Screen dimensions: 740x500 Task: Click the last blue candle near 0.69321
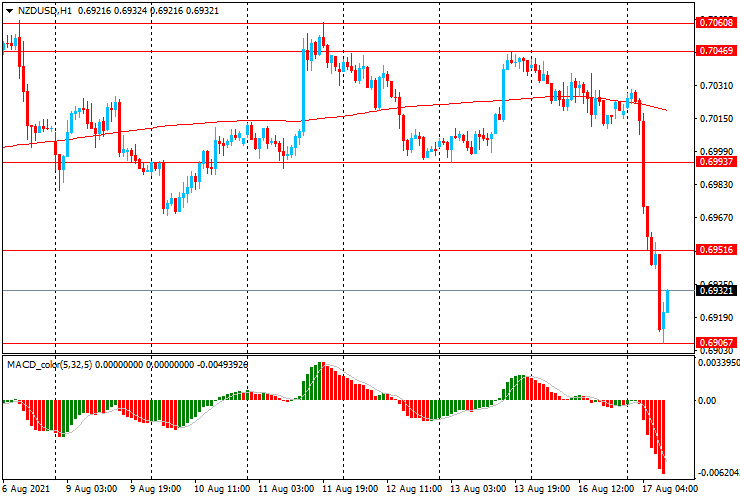pyautogui.click(x=667, y=301)
